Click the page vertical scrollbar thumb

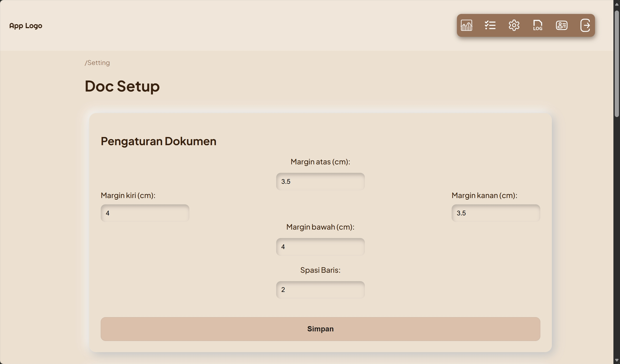pyautogui.click(x=617, y=63)
